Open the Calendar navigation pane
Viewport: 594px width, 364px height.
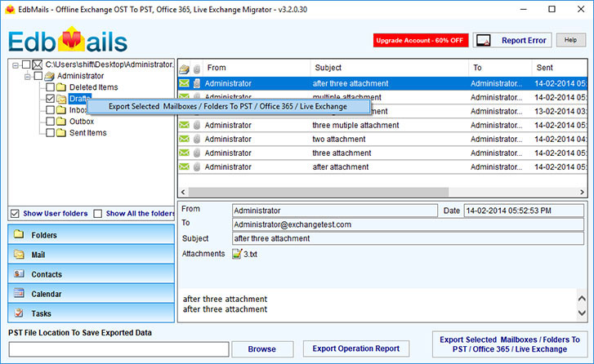(x=91, y=294)
